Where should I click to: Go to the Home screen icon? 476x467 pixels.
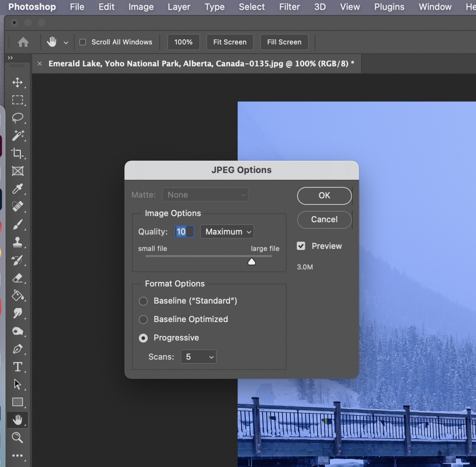[23, 42]
